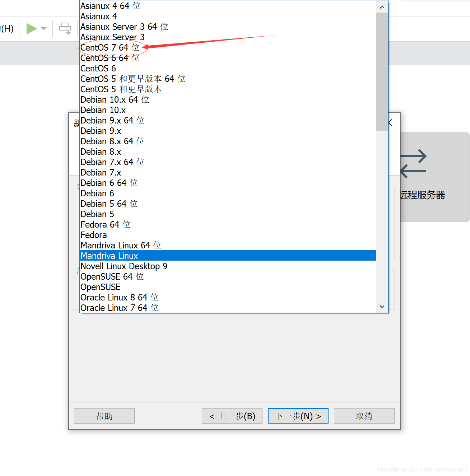Open the dropdown arrow next to play icon
Image resolution: width=470 pixels, height=476 pixels.
coord(44,29)
